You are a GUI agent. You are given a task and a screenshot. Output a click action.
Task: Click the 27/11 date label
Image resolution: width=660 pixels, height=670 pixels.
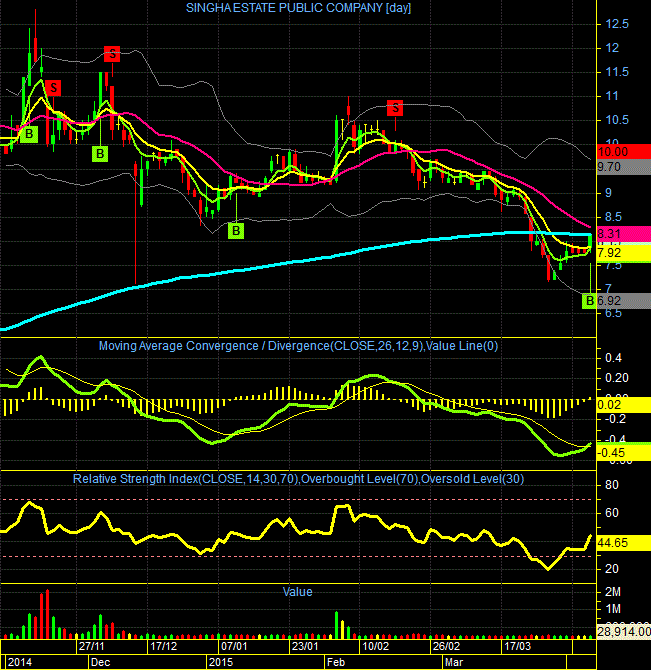pos(91,646)
